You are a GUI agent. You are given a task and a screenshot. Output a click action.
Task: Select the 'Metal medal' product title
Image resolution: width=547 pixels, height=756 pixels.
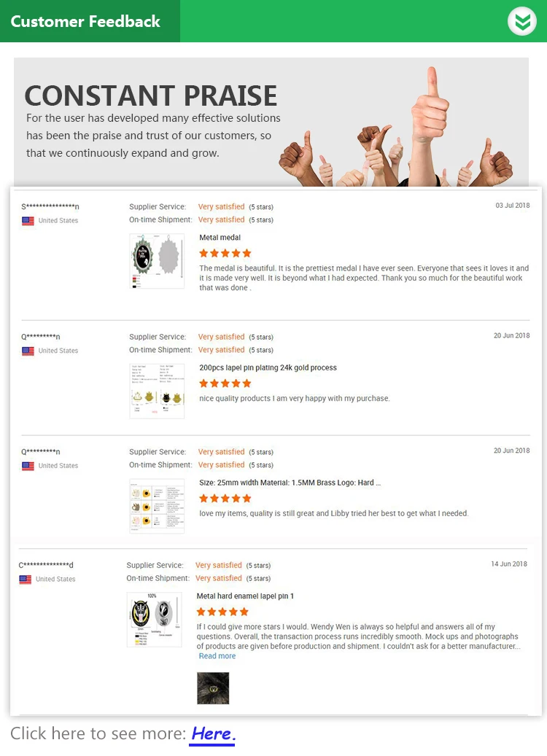220,237
